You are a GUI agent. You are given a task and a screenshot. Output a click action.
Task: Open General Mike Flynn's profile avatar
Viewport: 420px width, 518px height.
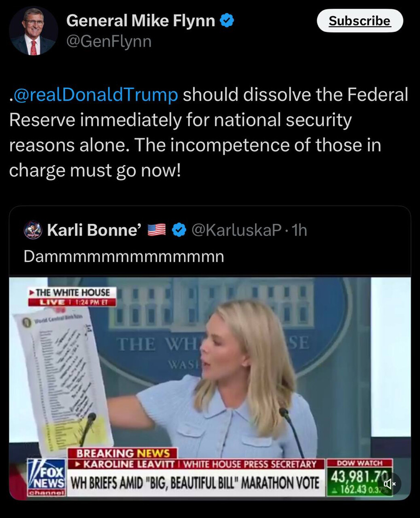coord(33,31)
